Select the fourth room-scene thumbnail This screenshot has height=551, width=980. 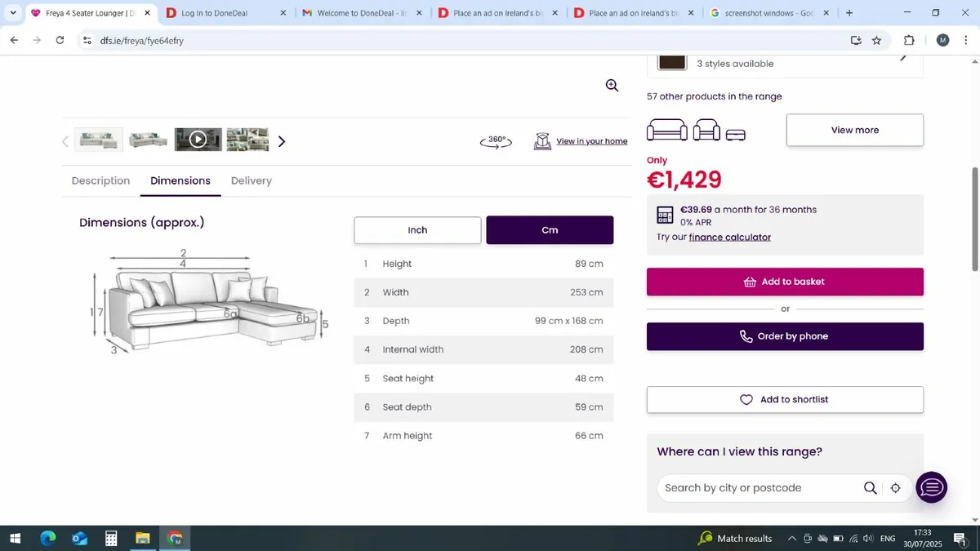247,140
